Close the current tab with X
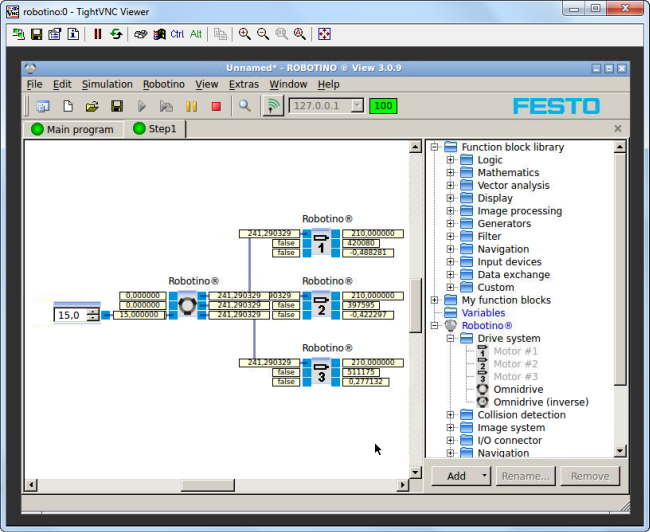This screenshot has height=532, width=650. pyautogui.click(x=618, y=129)
